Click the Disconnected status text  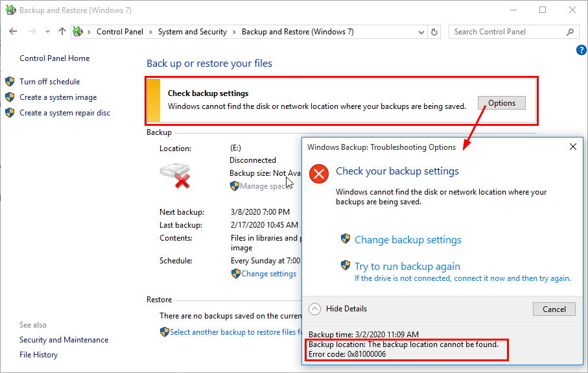[x=253, y=160]
